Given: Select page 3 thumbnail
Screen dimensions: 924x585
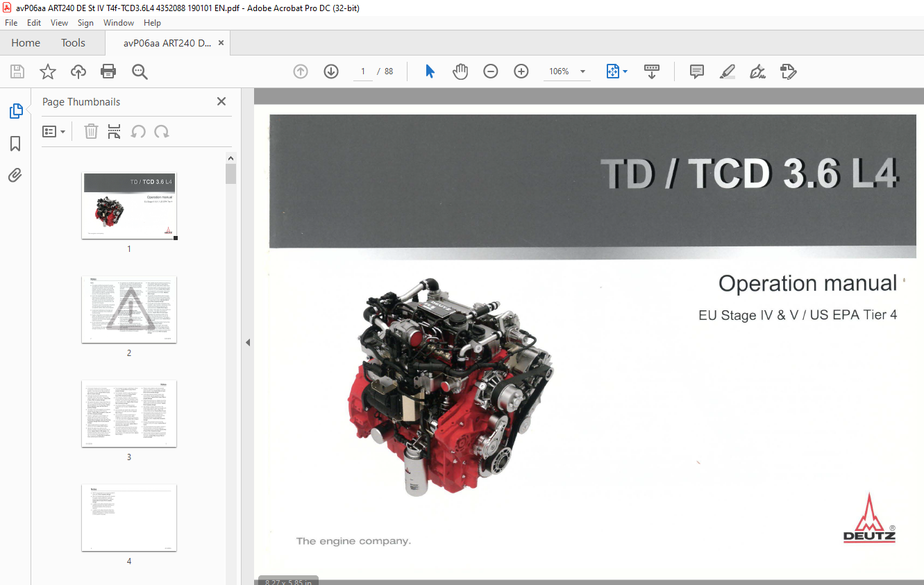Looking at the screenshot, I should pos(129,414).
